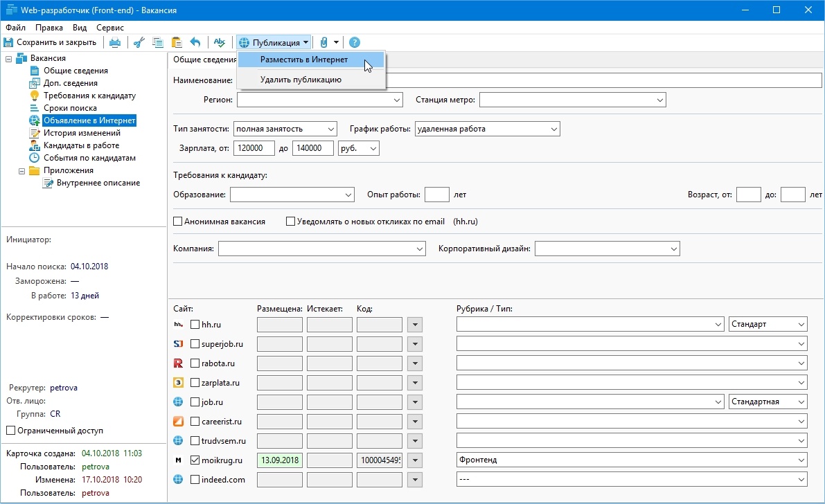The image size is (825, 504).
Task: Select 'Требования к кандидату' in the tree
Action: click(89, 96)
